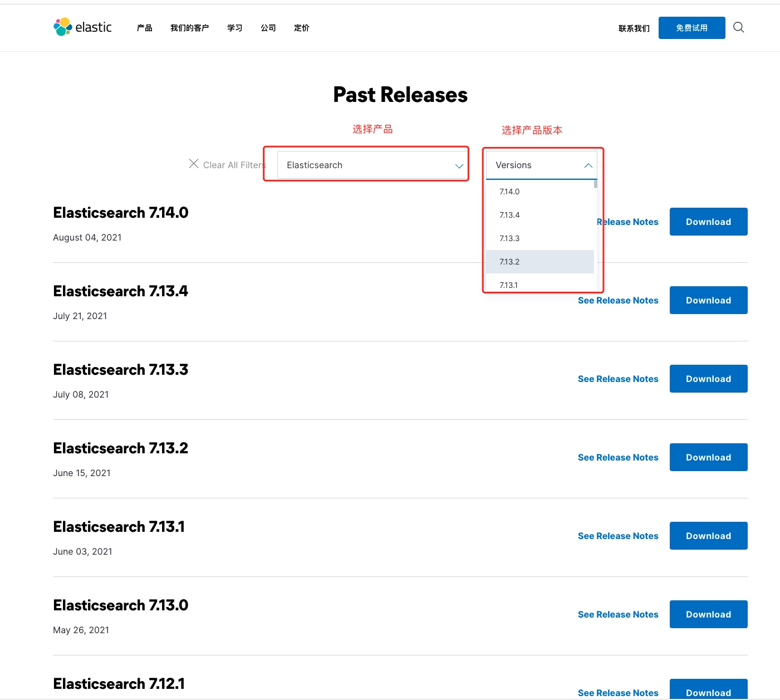The image size is (780, 700).
Task: Click the July 08, 2021 date
Action: point(81,394)
